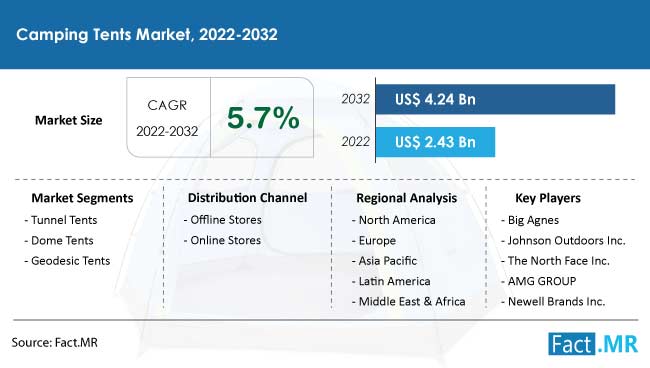Select the Market Size label
This screenshot has width=650, height=368.
tap(68, 121)
